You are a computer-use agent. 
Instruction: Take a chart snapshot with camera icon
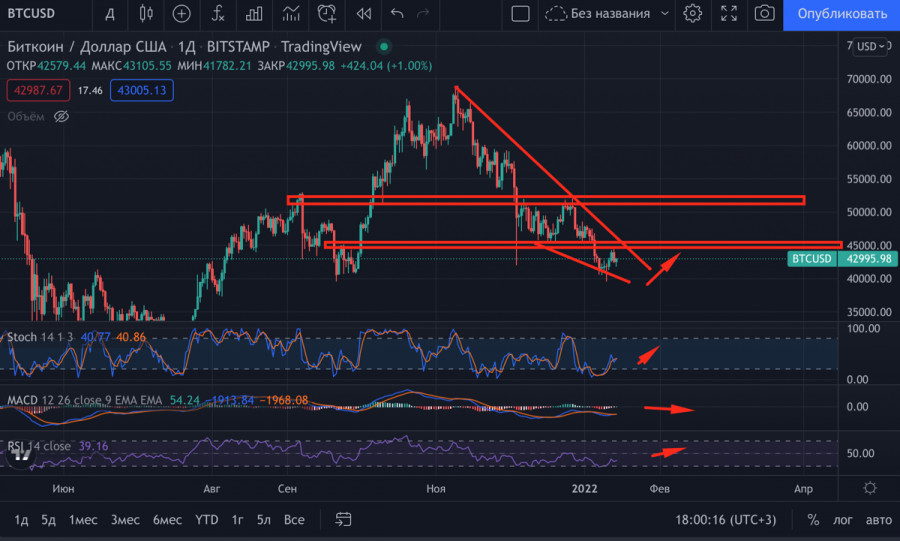tap(765, 13)
